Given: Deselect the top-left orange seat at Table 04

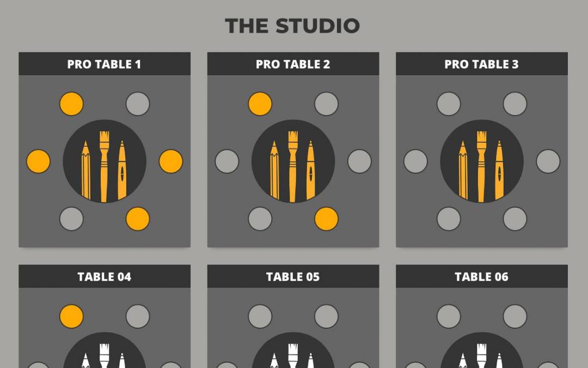Looking at the screenshot, I should 71,316.
